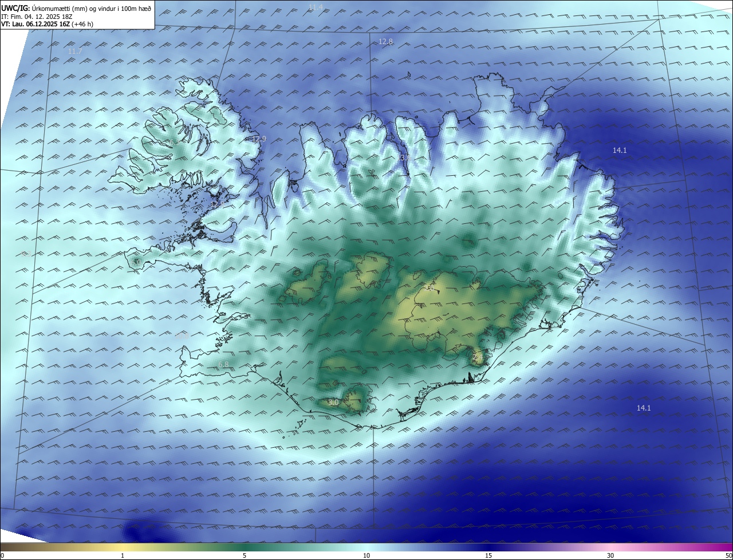Click the 12.9 value label near the Westfjords
The image size is (733, 560).
coord(259,139)
